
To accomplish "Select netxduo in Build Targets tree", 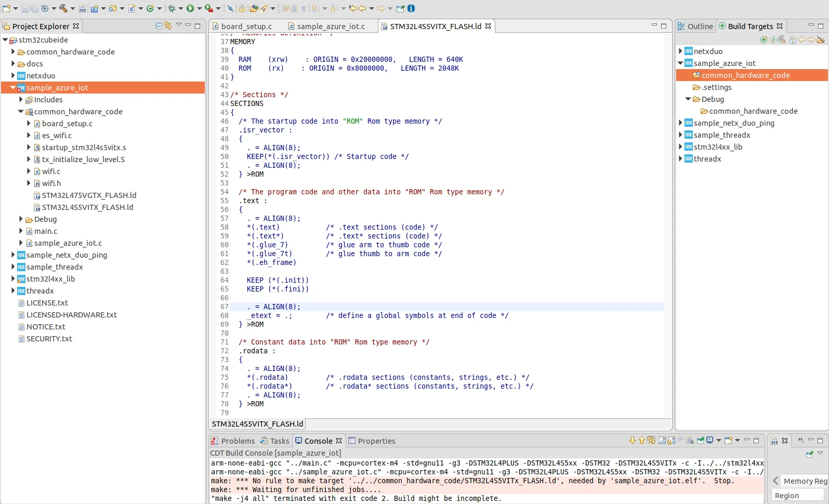I will [x=708, y=51].
